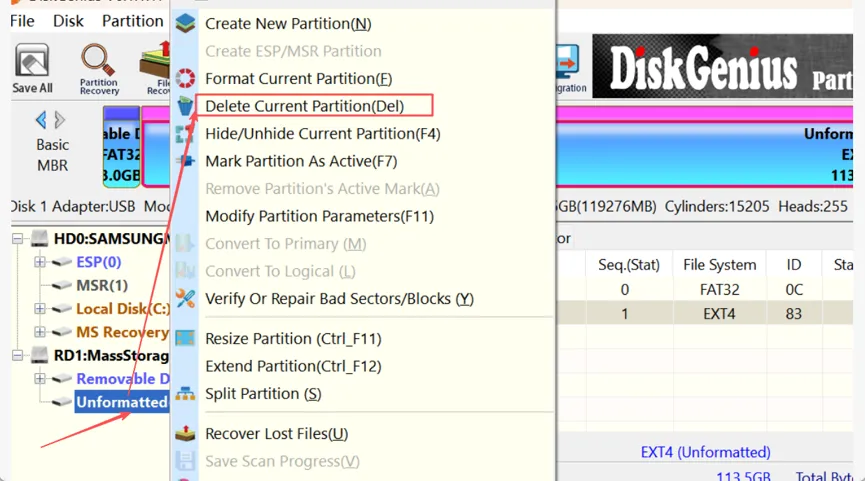Choose Recover Lost Files(U)
The height and width of the screenshot is (481, 865).
276,434
